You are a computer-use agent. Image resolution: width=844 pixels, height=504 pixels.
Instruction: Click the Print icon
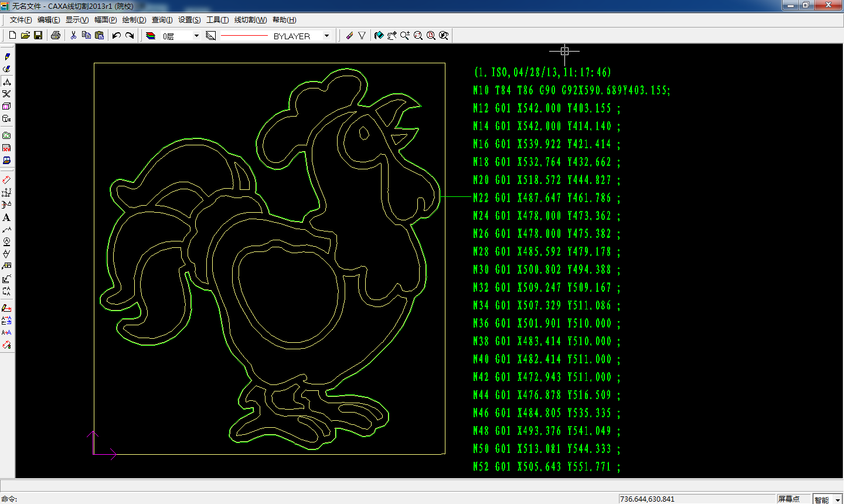coord(56,36)
